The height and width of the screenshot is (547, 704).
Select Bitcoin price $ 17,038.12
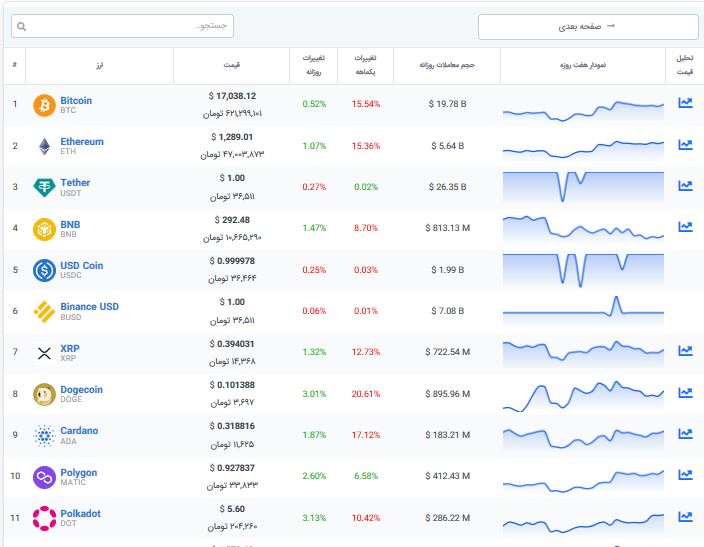coord(232,96)
